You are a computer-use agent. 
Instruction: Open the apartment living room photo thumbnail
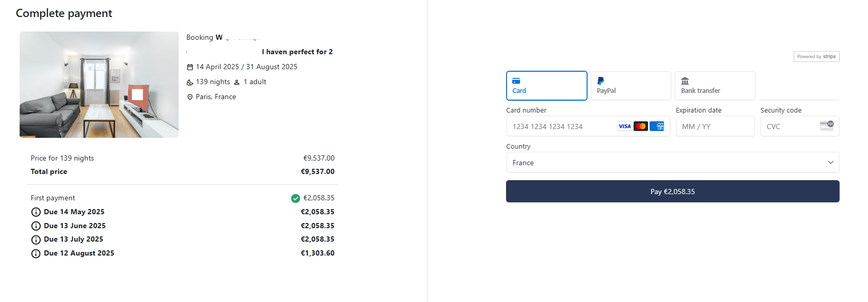[99, 85]
